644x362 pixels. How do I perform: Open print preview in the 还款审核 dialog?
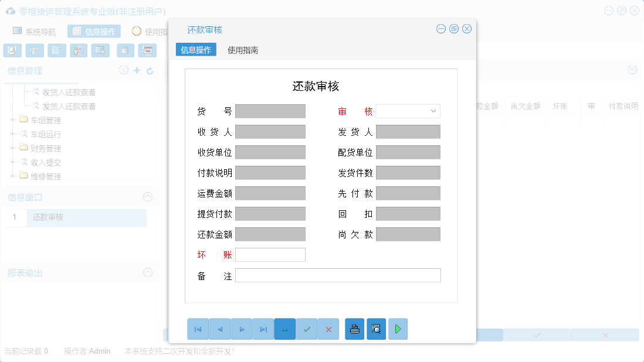(x=376, y=329)
